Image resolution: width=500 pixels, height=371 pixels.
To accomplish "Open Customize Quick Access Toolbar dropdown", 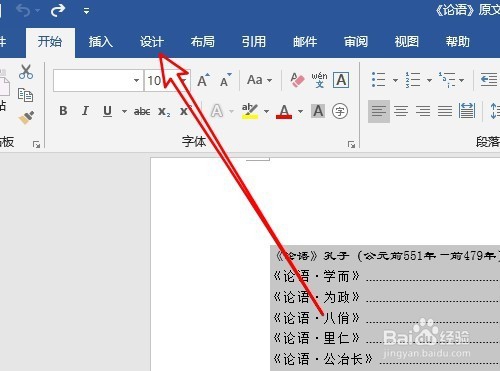I will (x=86, y=11).
